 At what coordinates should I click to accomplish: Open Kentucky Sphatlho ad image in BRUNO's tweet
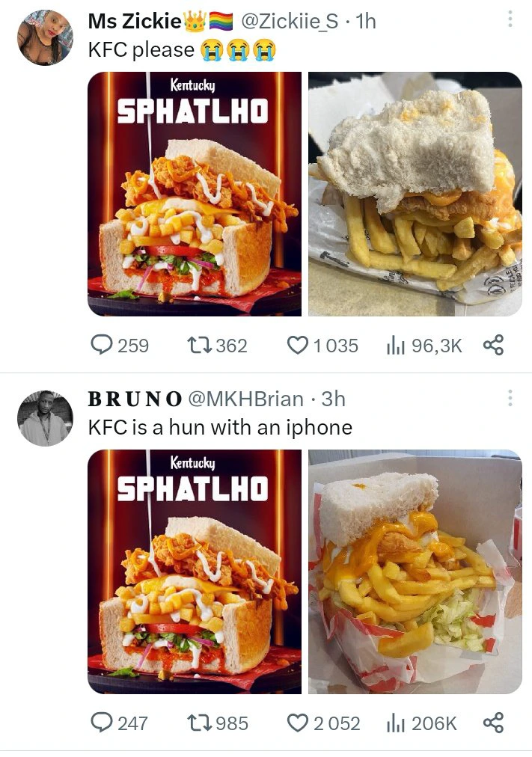(x=195, y=571)
